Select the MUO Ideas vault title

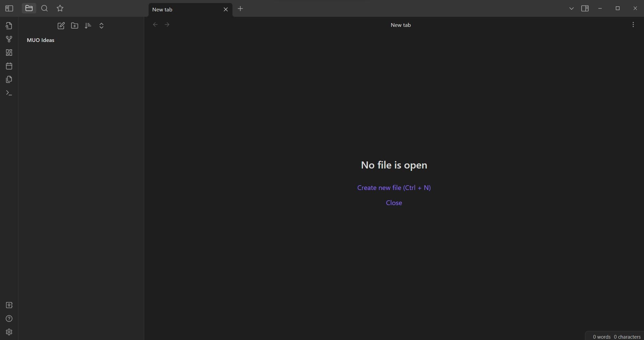(41, 40)
